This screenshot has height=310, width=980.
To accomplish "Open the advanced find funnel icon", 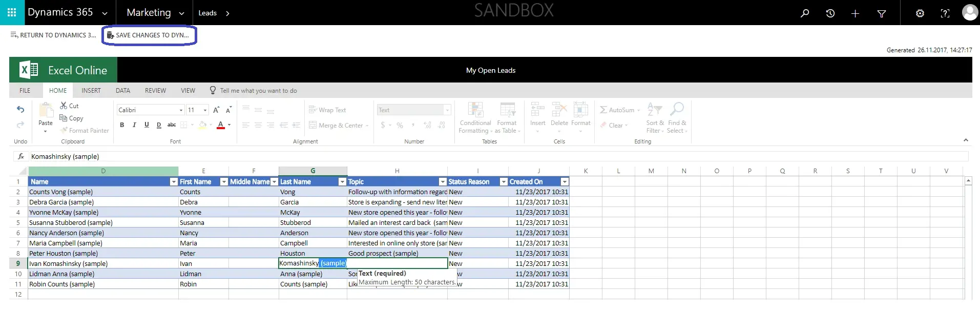I will [x=882, y=13].
